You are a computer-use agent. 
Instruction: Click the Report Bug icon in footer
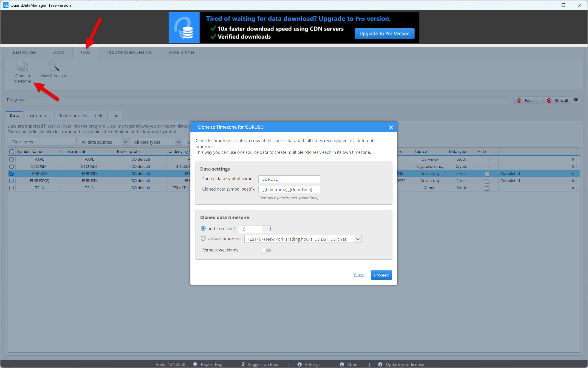(x=195, y=364)
